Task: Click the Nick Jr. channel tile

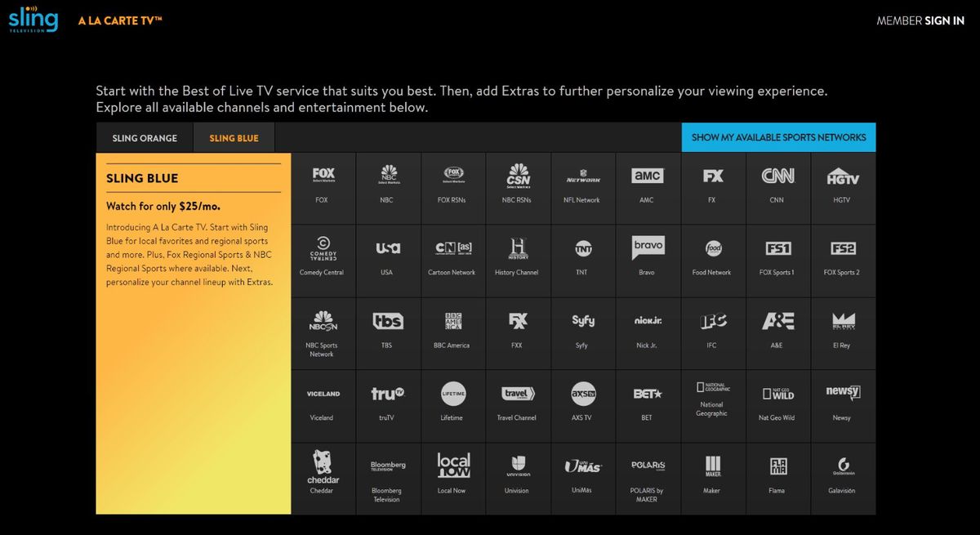Action: coord(648,333)
